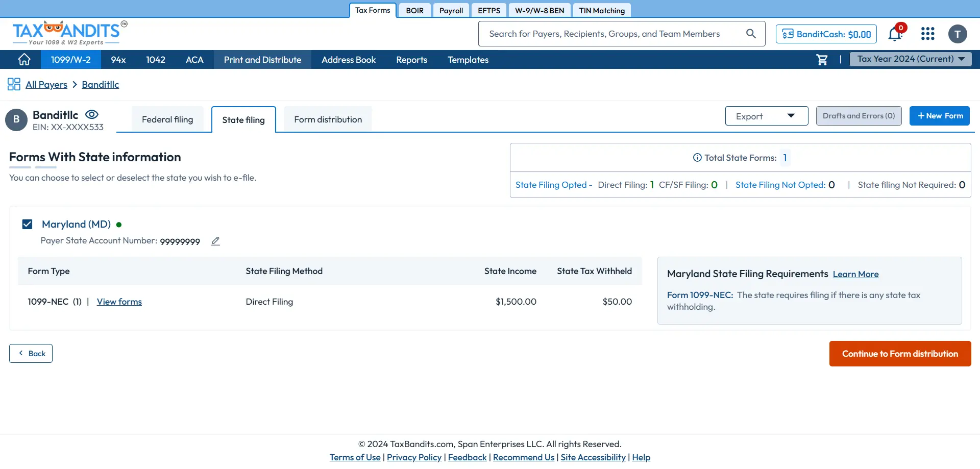Click the BanditCash wallet icon
The height and width of the screenshot is (469, 980).
point(788,34)
